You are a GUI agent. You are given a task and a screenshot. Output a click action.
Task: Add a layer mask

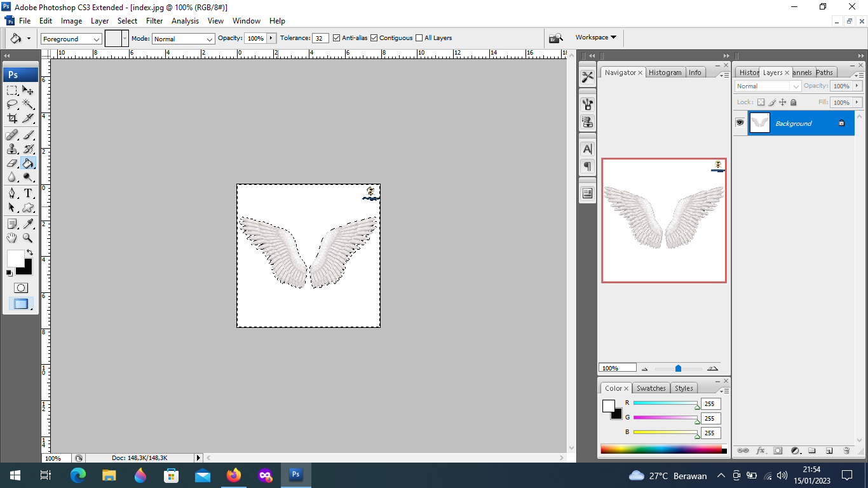coord(778,451)
